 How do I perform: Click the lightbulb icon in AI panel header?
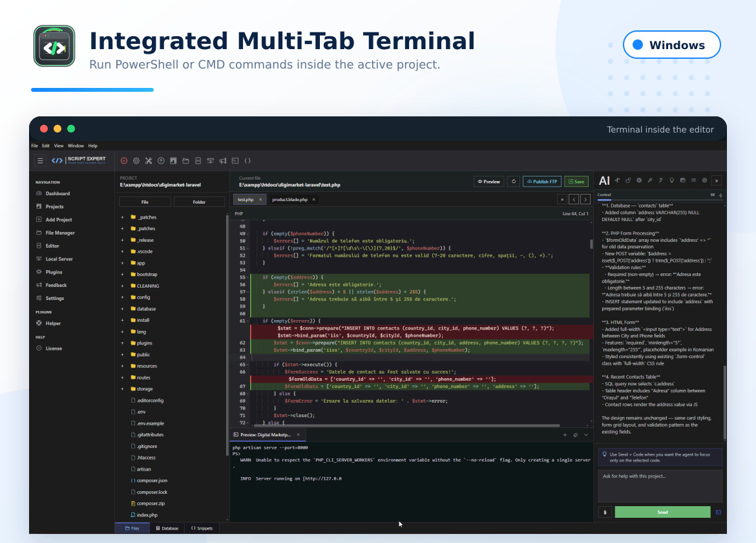tap(671, 180)
